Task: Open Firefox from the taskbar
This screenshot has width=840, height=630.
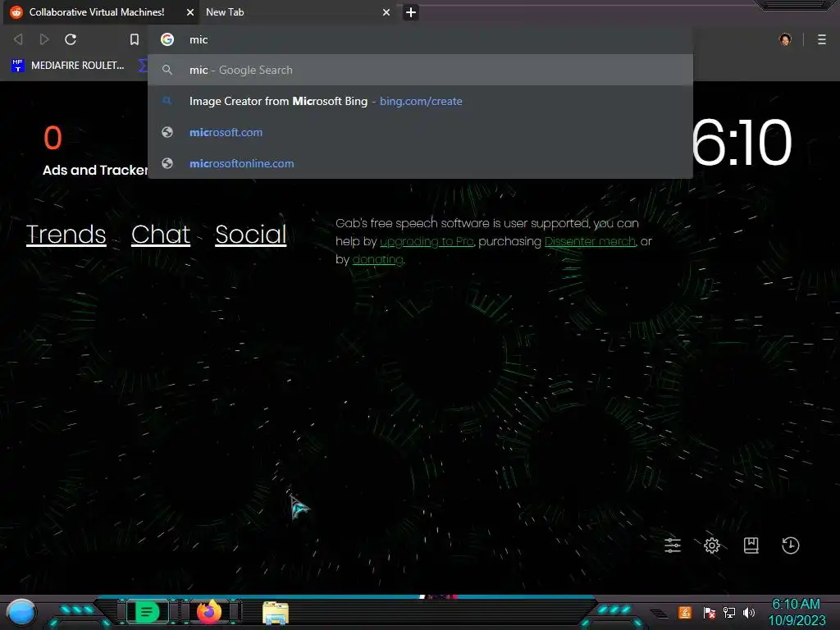Action: pyautogui.click(x=209, y=612)
